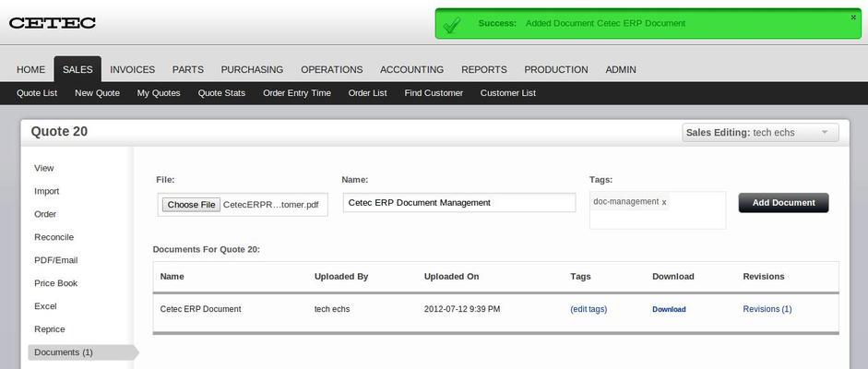Select Find Customer from submenu
868x369 pixels.
pyautogui.click(x=434, y=93)
